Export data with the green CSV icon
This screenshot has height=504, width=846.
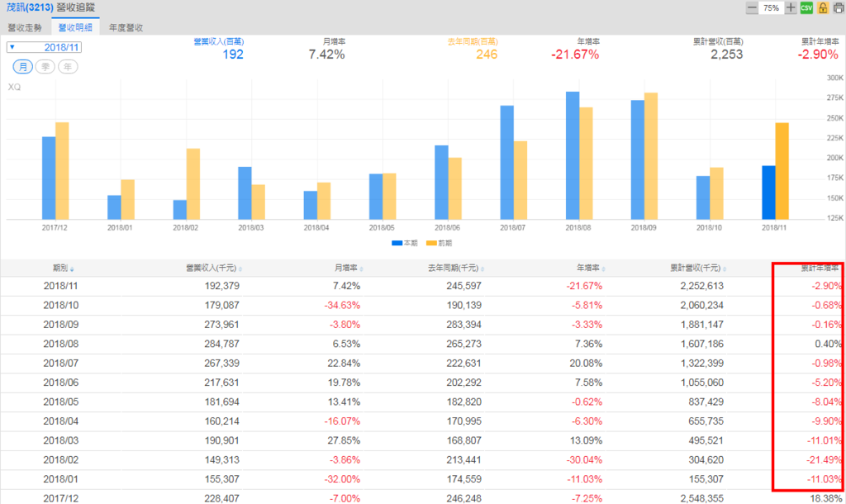click(x=806, y=8)
